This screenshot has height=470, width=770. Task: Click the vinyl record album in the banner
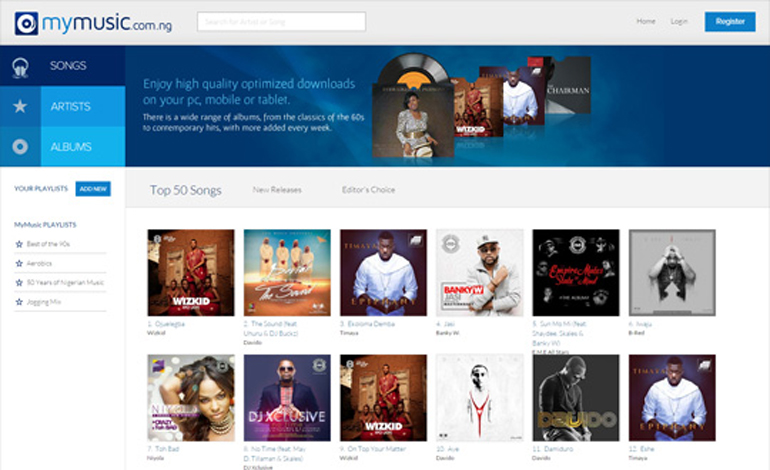[413, 105]
